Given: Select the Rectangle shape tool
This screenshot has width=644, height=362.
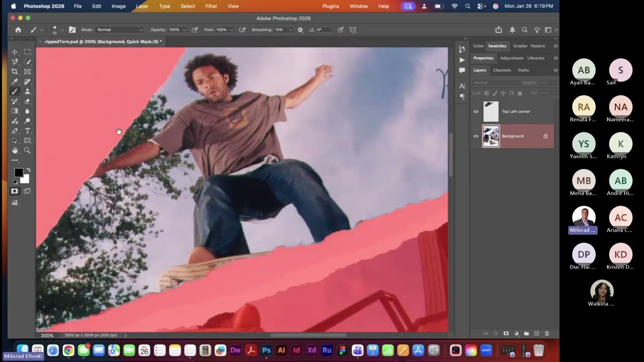Looking at the screenshot, I should (x=27, y=141).
